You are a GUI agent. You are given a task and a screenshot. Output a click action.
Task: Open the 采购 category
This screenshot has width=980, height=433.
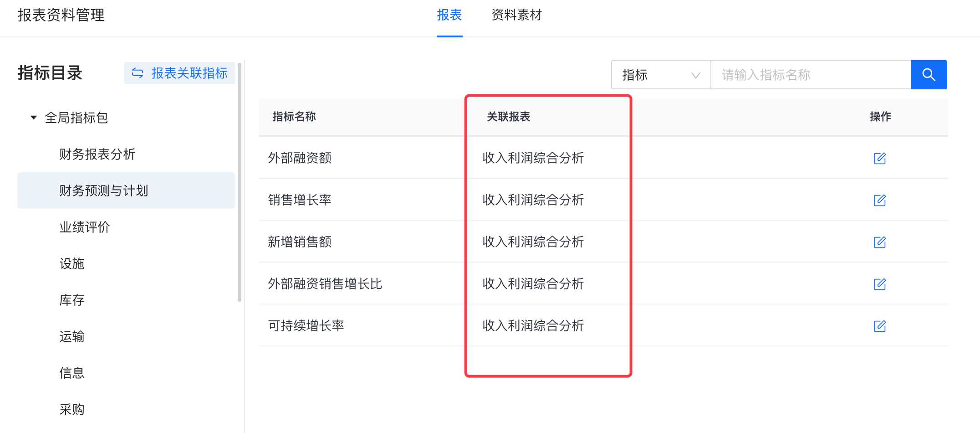tap(72, 409)
